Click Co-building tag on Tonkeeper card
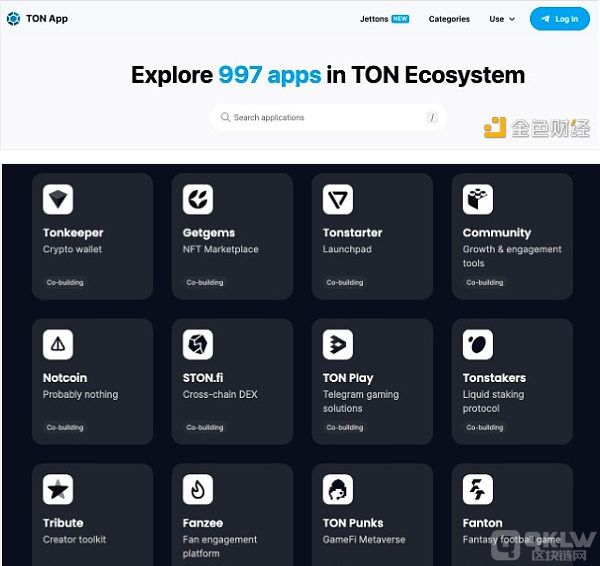This screenshot has width=600, height=566. tap(65, 282)
